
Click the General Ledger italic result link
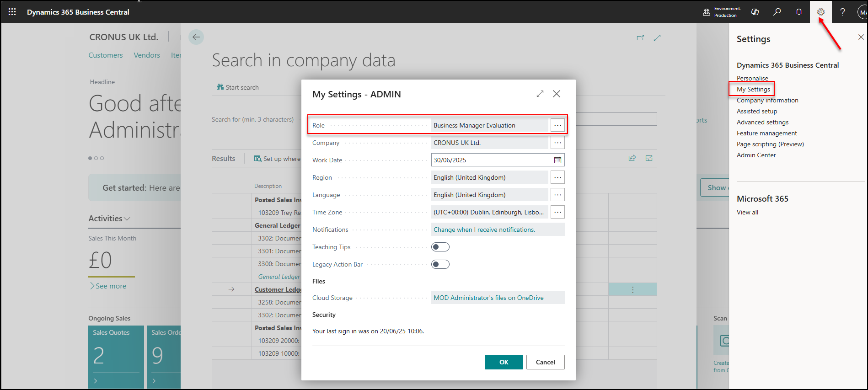click(x=279, y=277)
